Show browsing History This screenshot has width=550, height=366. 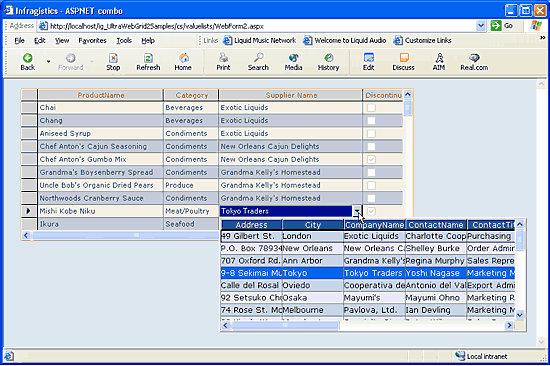(x=328, y=62)
